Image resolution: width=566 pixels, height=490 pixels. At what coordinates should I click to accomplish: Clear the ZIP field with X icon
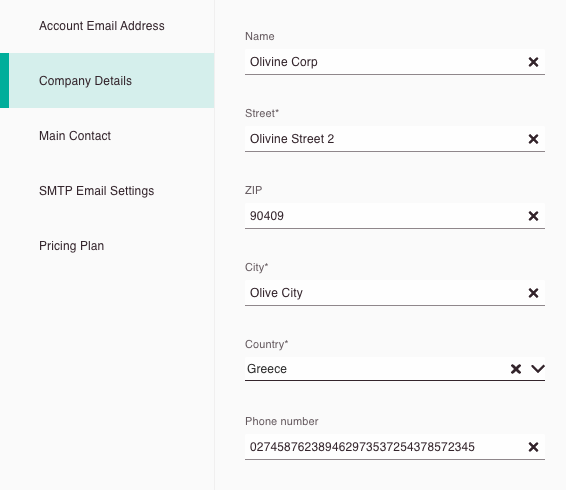[x=533, y=216]
